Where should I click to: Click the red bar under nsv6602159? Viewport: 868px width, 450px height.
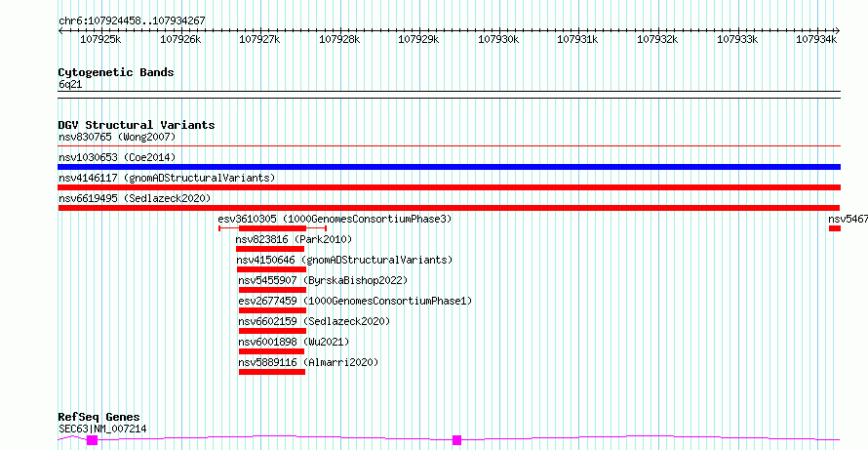[x=272, y=331]
